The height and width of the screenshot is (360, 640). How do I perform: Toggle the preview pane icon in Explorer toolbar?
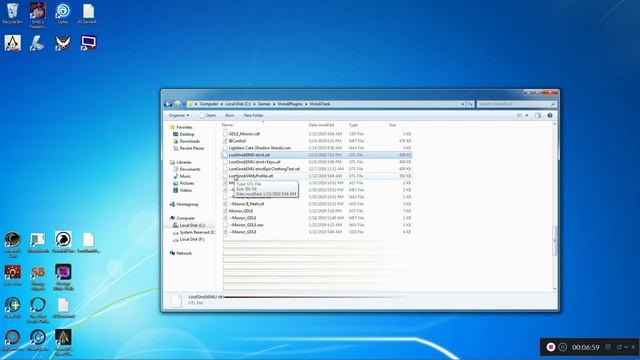click(538, 116)
